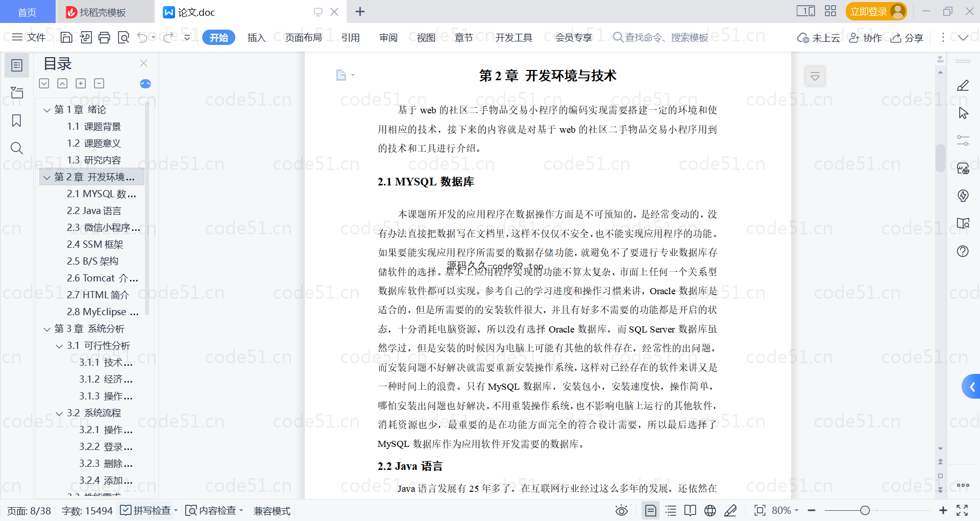Click the eye protection mode icon
The height and width of the screenshot is (521, 980).
(622, 510)
